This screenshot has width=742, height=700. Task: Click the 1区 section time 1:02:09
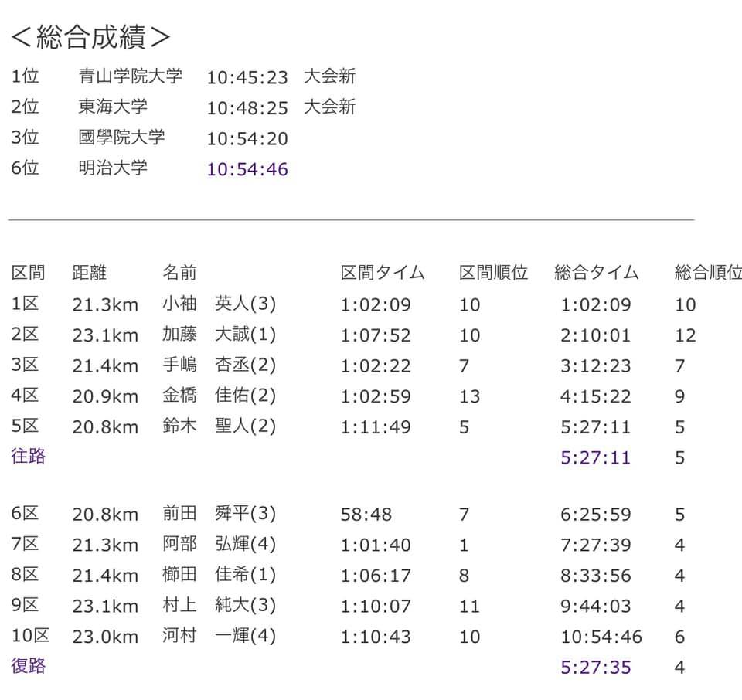coord(376,305)
